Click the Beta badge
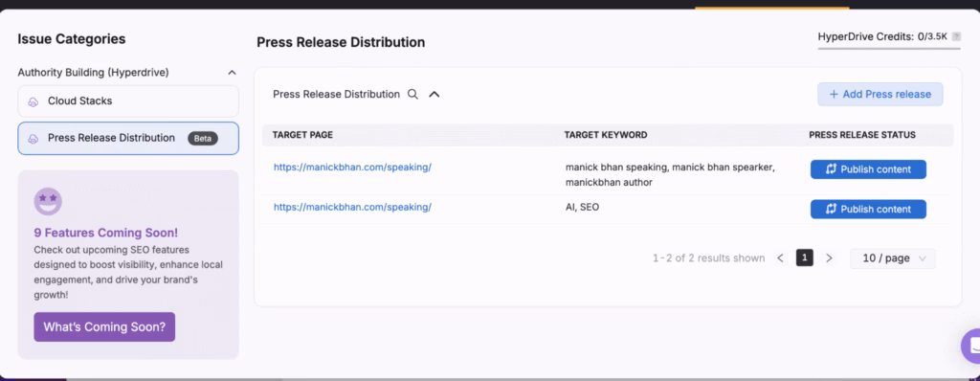980x381 pixels. 203,138
